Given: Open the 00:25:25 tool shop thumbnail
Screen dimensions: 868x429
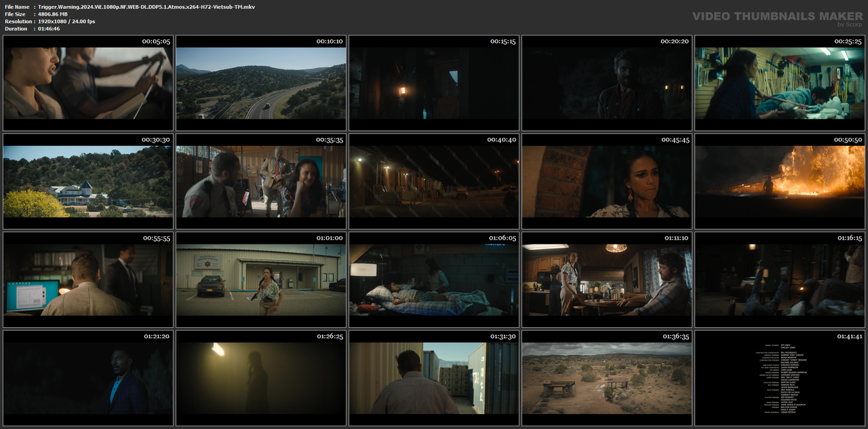Looking at the screenshot, I should point(780,83).
